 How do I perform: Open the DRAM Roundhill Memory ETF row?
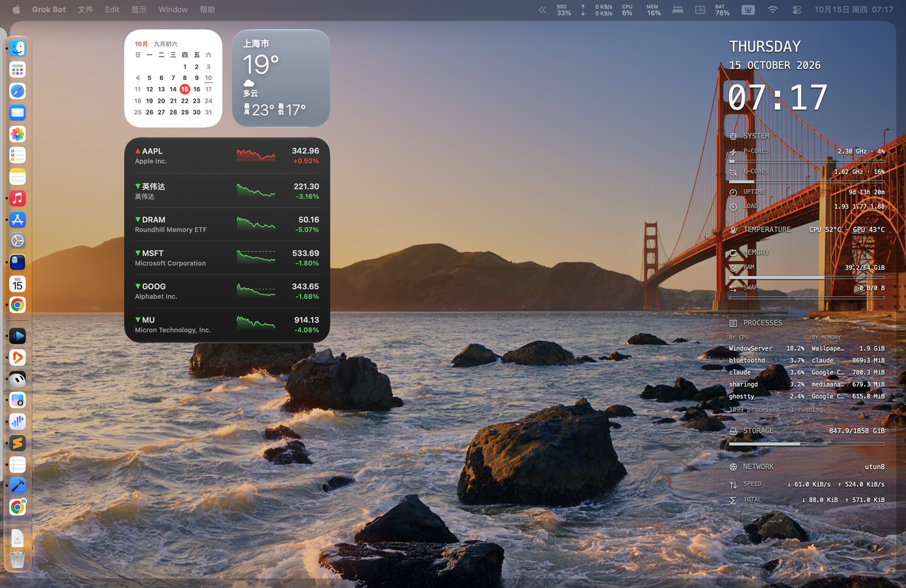[227, 224]
